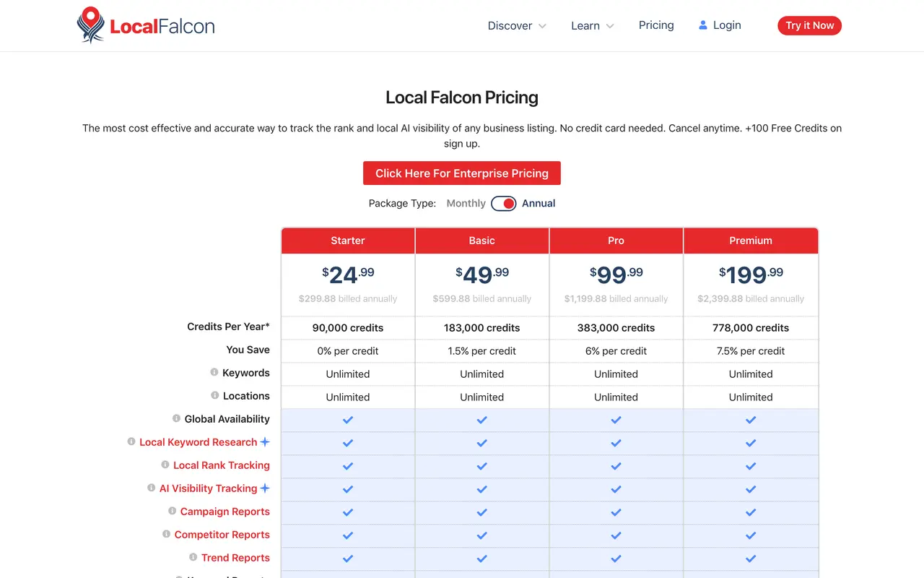Click the $99.99 Pro price
Image resolution: width=924 pixels, height=578 pixels.
(x=616, y=275)
